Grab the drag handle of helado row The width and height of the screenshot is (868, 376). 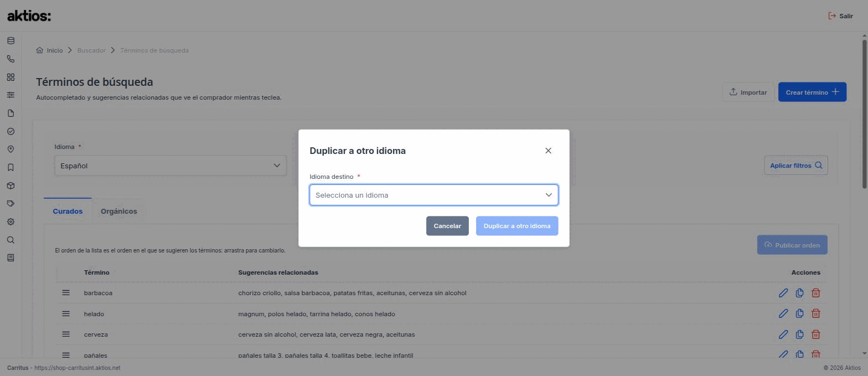(x=66, y=313)
